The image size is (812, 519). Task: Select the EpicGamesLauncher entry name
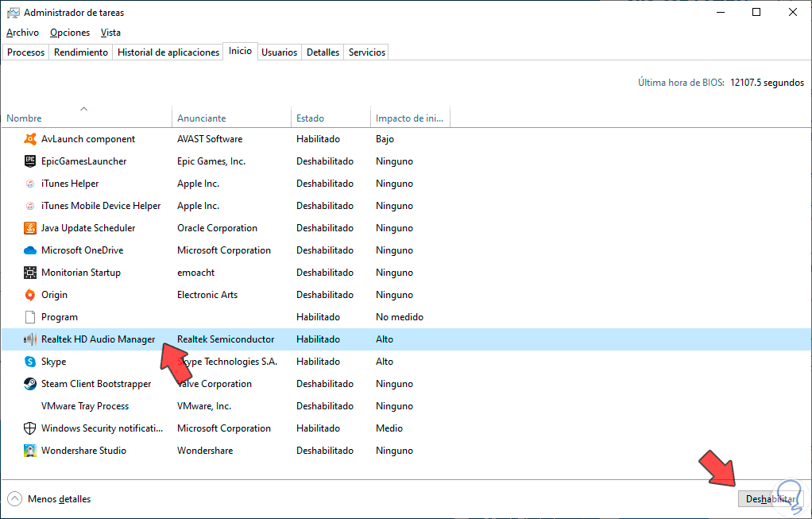[84, 161]
